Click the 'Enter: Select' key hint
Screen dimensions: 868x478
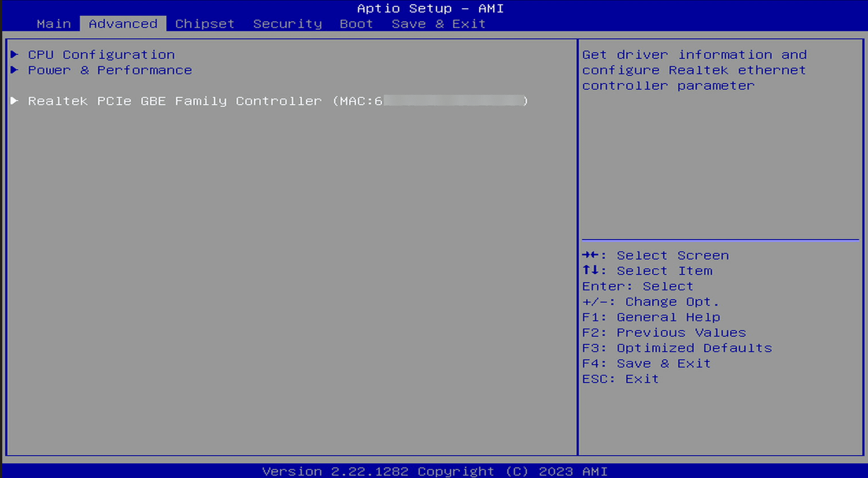(638, 286)
